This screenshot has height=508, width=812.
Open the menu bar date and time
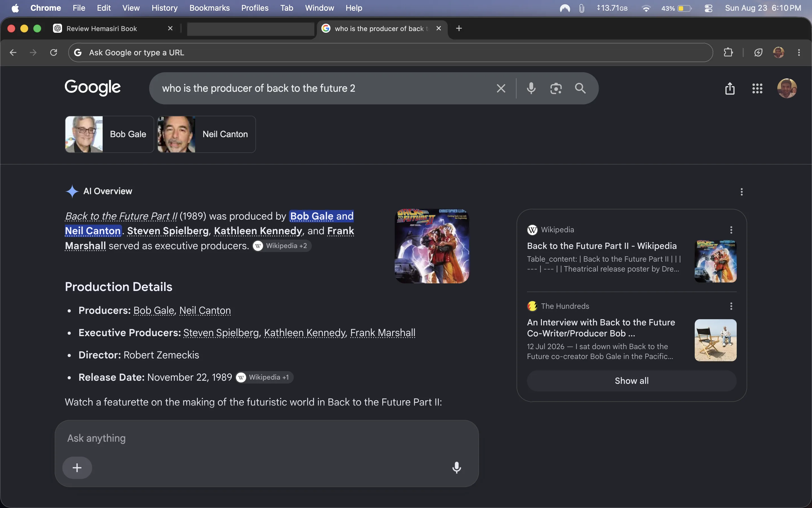763,8
